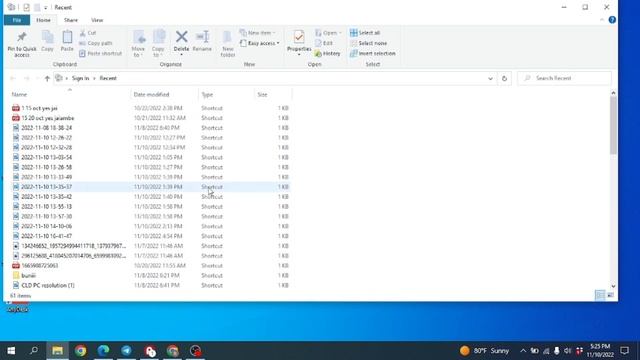Switch to the View ribbon tab

(97, 20)
